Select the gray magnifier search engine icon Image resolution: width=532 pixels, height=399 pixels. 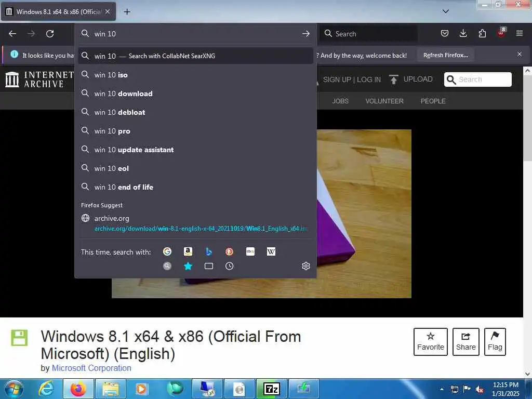tap(167, 266)
